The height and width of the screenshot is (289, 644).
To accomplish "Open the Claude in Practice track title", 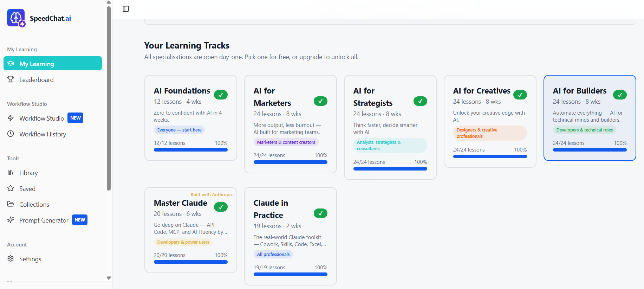I will click(x=271, y=209).
